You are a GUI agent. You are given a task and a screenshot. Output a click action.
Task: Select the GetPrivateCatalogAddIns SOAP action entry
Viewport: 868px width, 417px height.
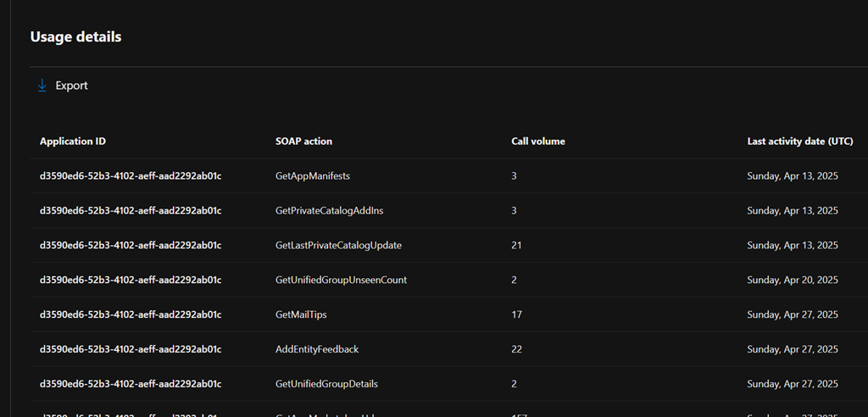point(335,211)
